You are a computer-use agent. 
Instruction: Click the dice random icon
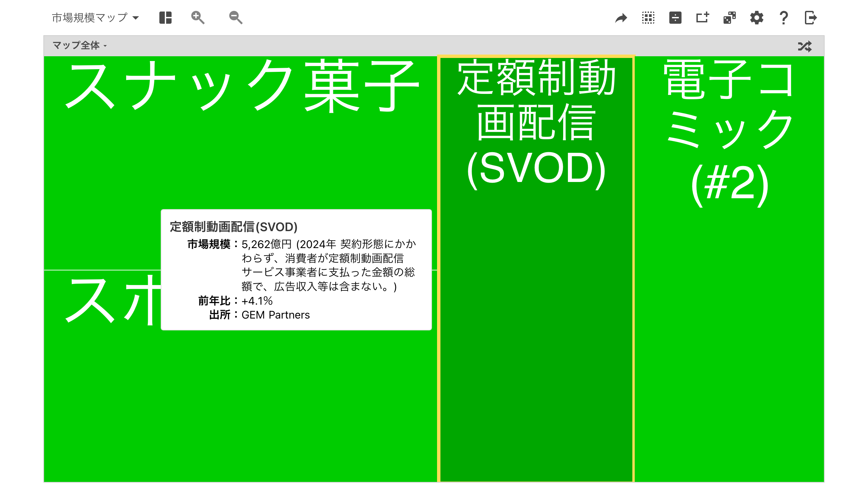[730, 18]
